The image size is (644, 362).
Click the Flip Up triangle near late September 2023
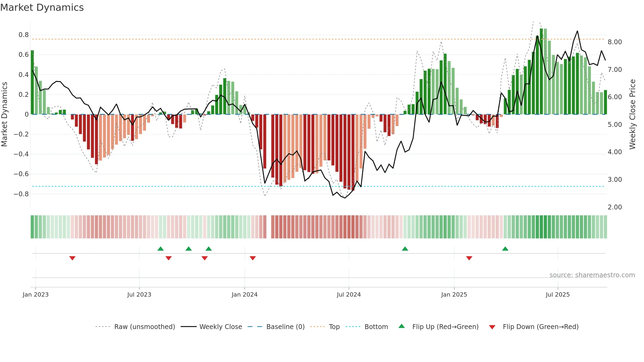[x=189, y=249]
